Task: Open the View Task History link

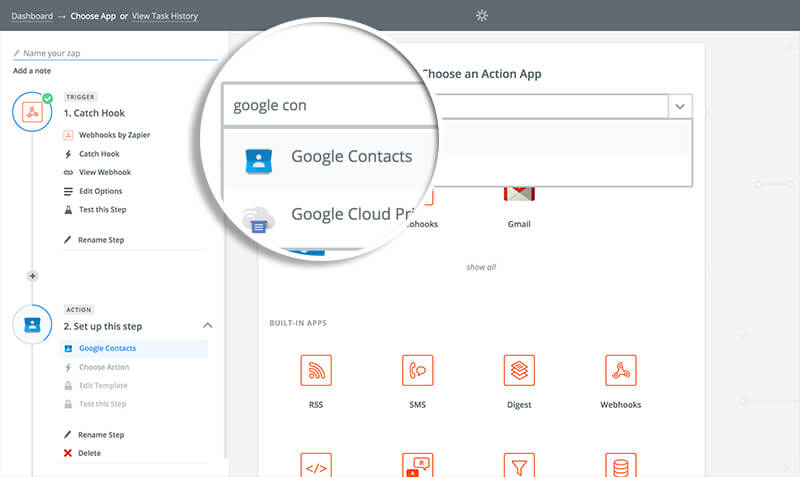Action: [x=165, y=16]
